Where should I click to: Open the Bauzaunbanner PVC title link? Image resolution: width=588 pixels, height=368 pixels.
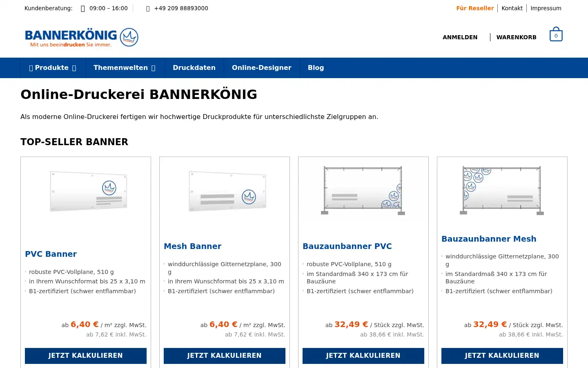pyautogui.click(x=347, y=246)
